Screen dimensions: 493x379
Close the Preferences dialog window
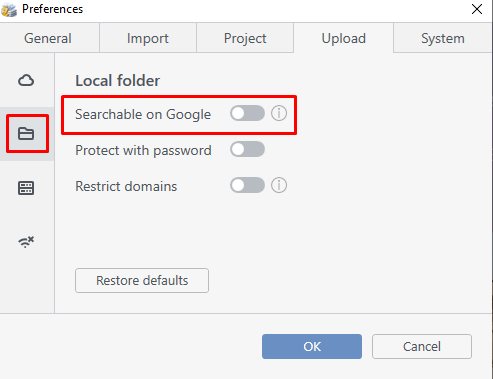click(477, 9)
